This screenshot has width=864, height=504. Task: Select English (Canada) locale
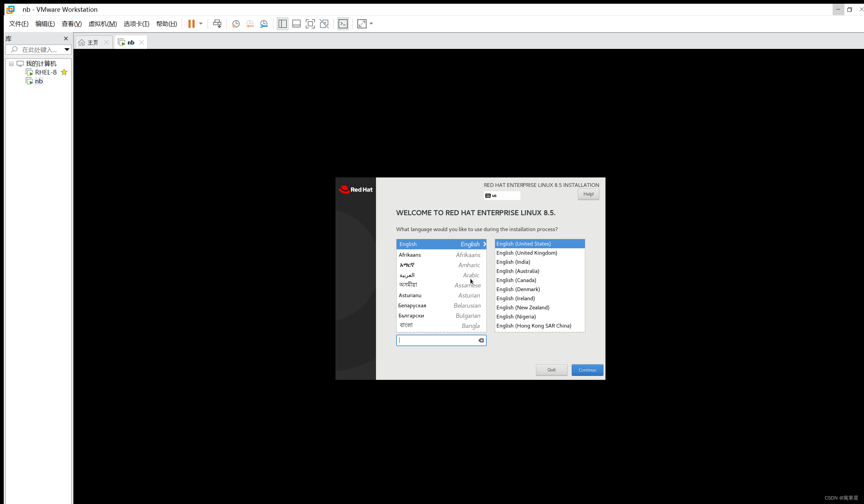(x=540, y=280)
